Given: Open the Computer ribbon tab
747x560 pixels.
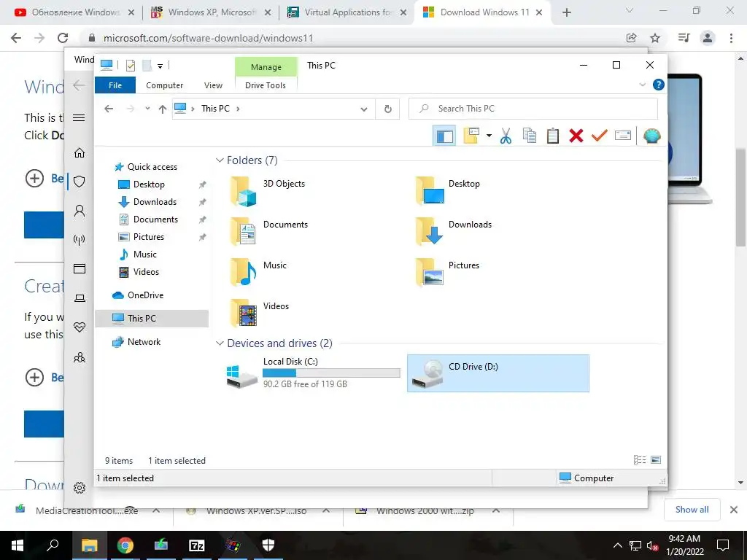Looking at the screenshot, I should (164, 85).
